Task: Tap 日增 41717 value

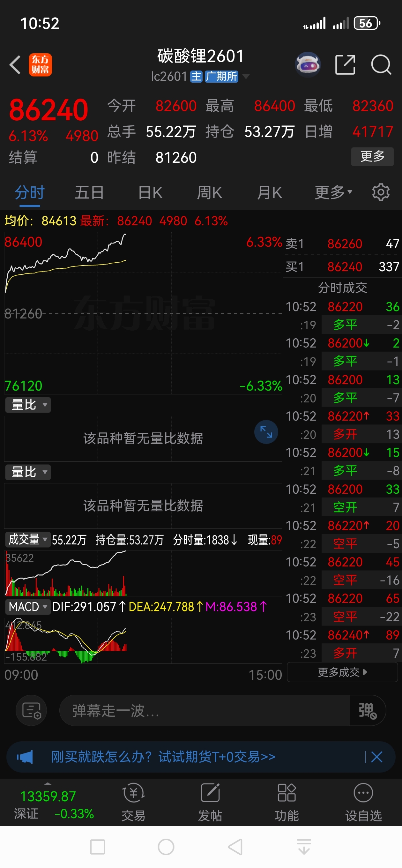Action: (x=373, y=131)
